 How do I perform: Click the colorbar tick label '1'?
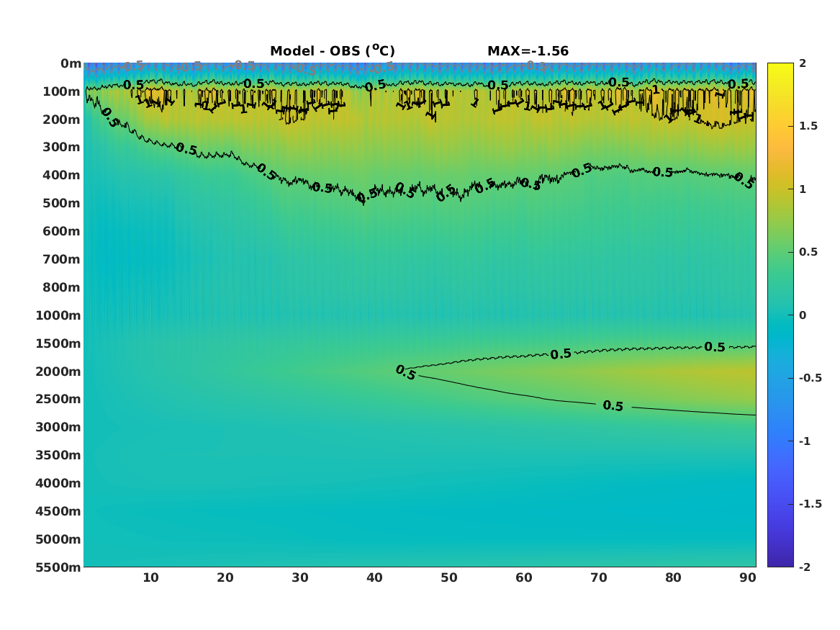(803, 189)
